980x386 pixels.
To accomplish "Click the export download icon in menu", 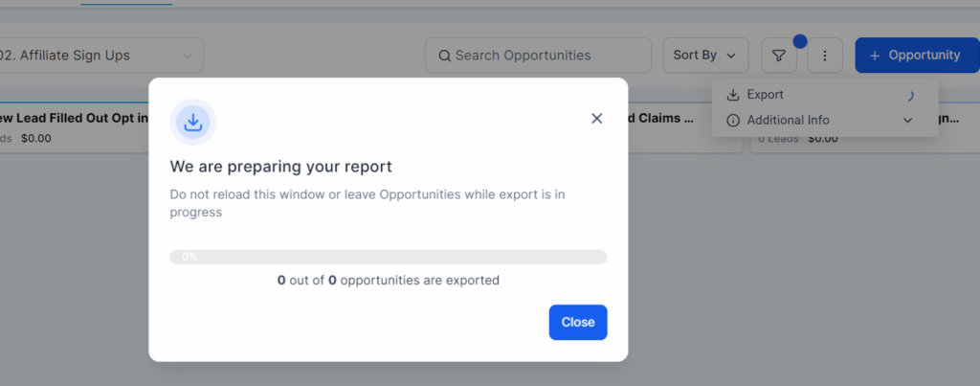I will [x=733, y=95].
